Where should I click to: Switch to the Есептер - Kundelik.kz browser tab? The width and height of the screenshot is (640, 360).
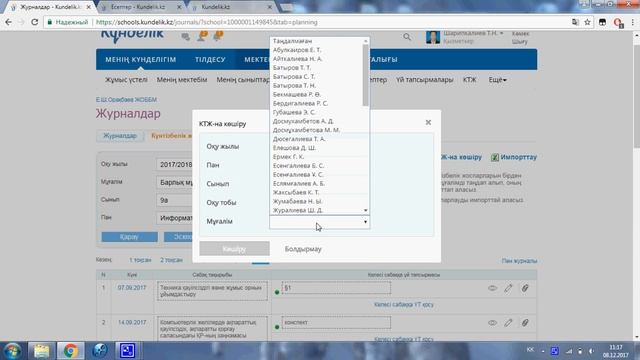(138, 7)
